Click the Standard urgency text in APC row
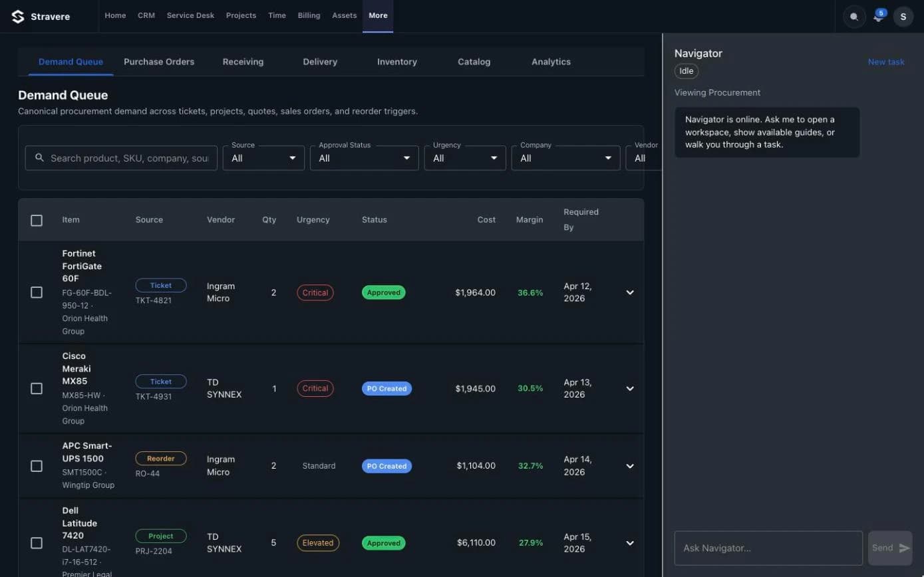This screenshot has width=924, height=577. [319, 466]
